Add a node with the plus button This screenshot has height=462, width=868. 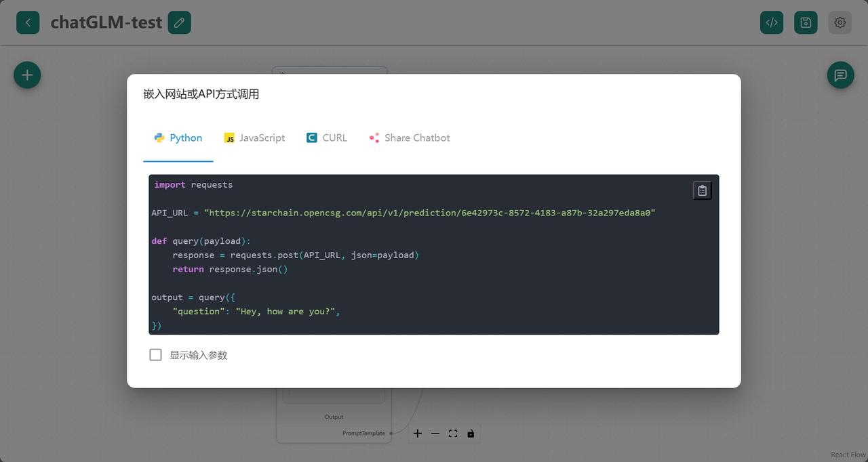pos(27,75)
